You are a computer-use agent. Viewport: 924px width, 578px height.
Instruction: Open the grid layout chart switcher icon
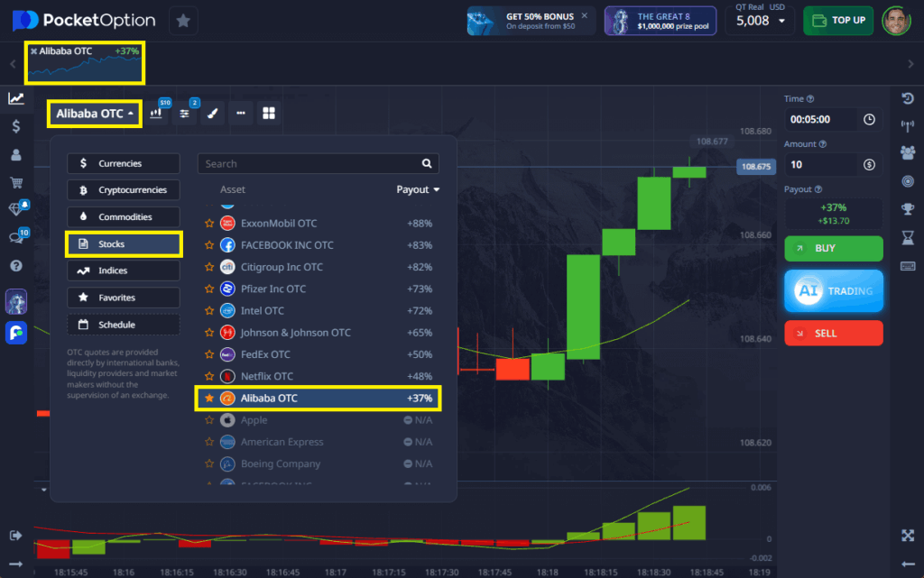[267, 114]
